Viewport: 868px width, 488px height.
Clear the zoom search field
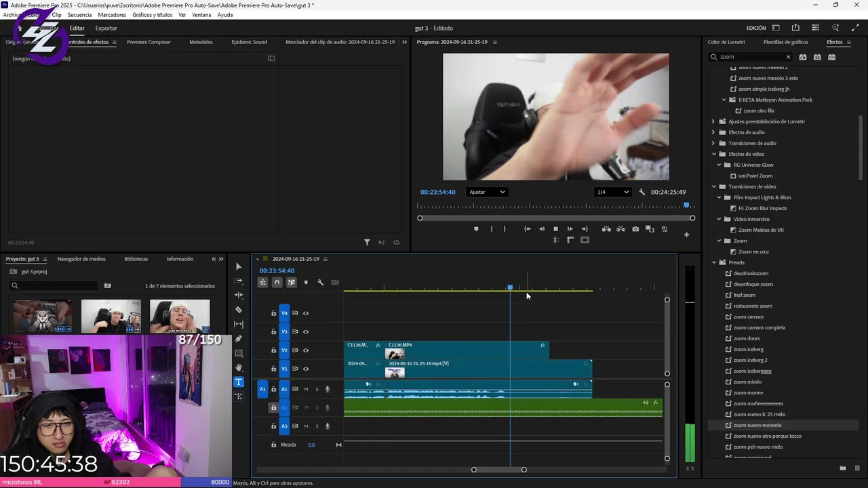(x=788, y=58)
